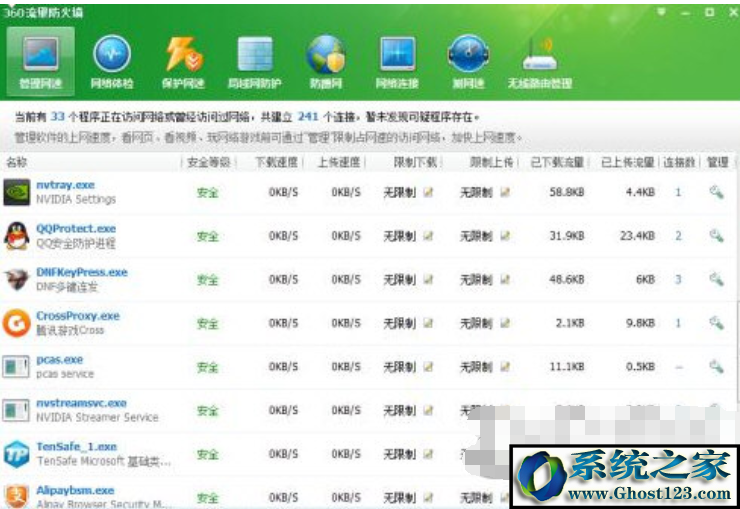
Task: Select 安全 level of pcas.exe row
Action: (208, 367)
